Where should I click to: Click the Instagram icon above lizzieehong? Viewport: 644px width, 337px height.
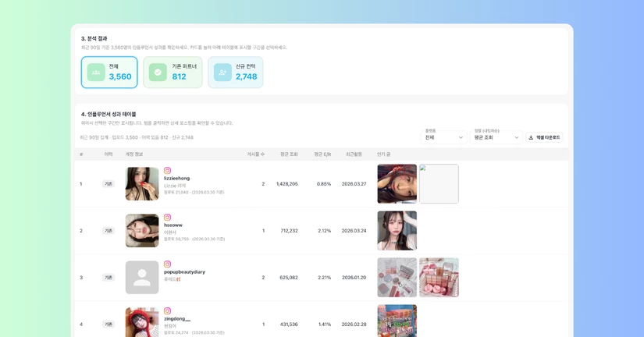pyautogui.click(x=167, y=170)
